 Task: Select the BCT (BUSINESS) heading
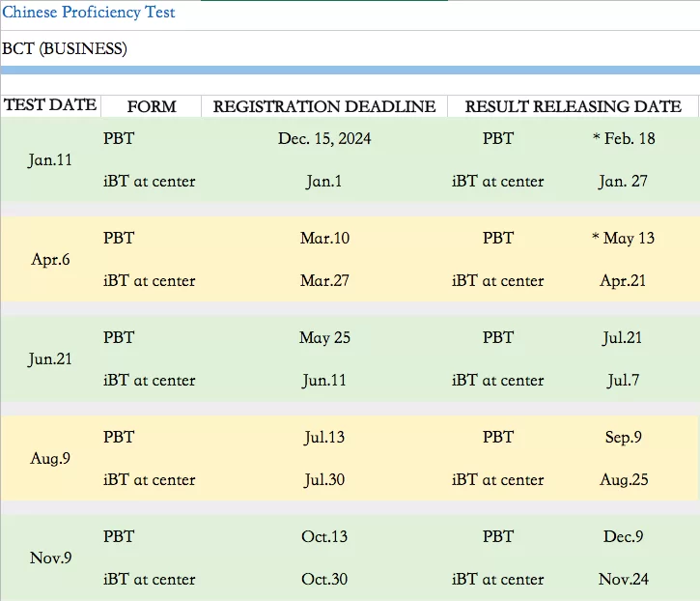(x=65, y=48)
